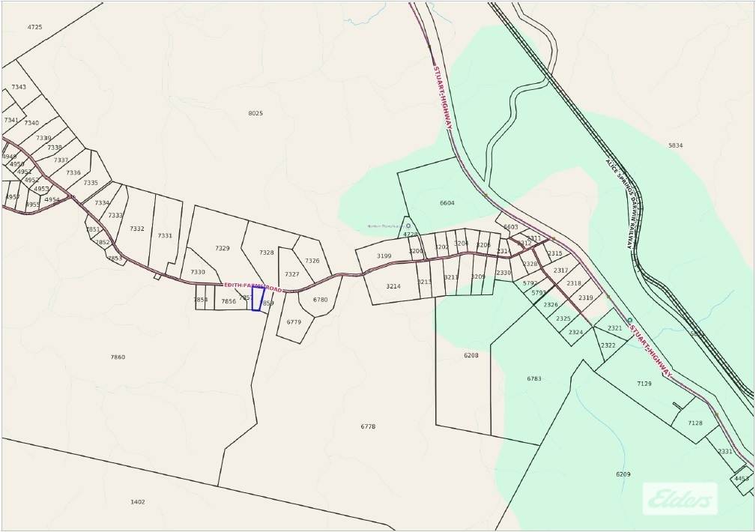Select parcel number 7336
This screenshot has height=532, width=756.
pos(73,172)
